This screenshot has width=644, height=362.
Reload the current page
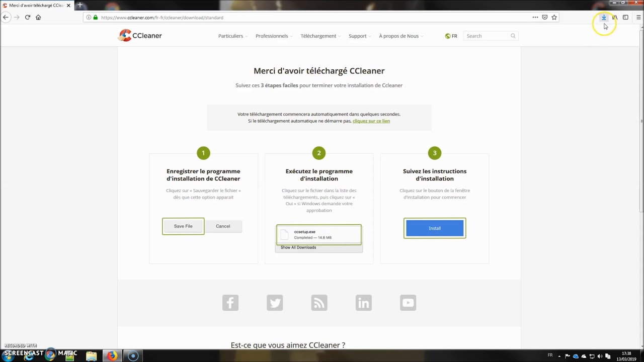point(27,17)
